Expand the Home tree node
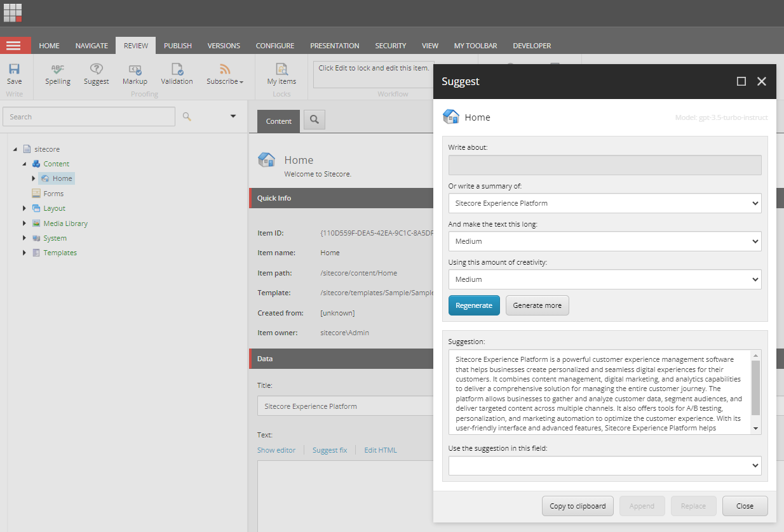 pyautogui.click(x=34, y=178)
